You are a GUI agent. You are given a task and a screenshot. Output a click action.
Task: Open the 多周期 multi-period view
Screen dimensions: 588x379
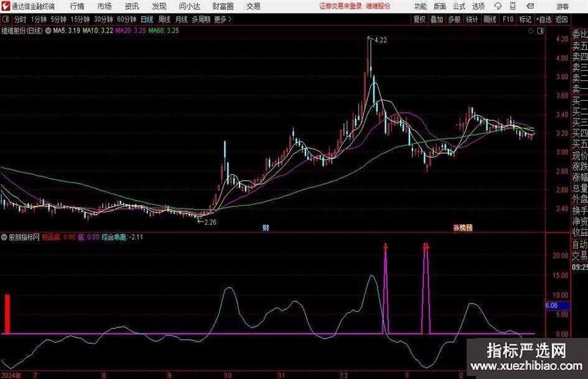pos(201,19)
